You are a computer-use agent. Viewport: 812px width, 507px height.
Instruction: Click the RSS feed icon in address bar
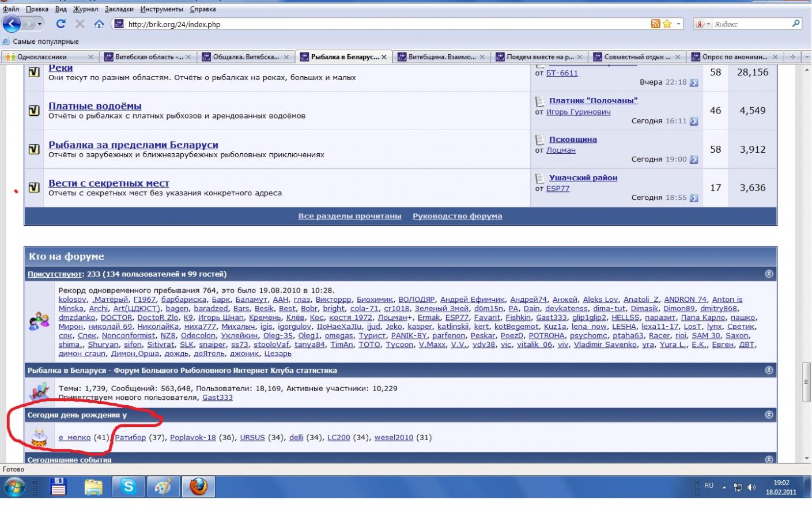pyautogui.click(x=655, y=24)
